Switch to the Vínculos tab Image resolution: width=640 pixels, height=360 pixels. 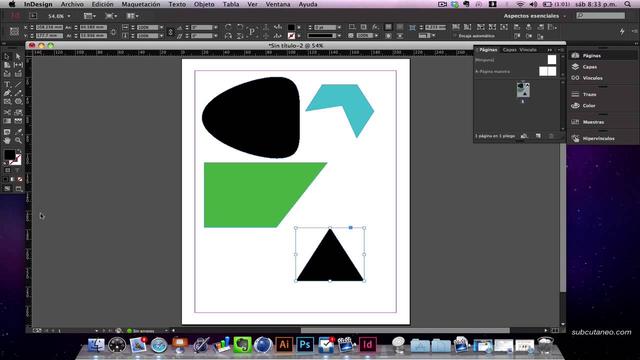pos(528,50)
